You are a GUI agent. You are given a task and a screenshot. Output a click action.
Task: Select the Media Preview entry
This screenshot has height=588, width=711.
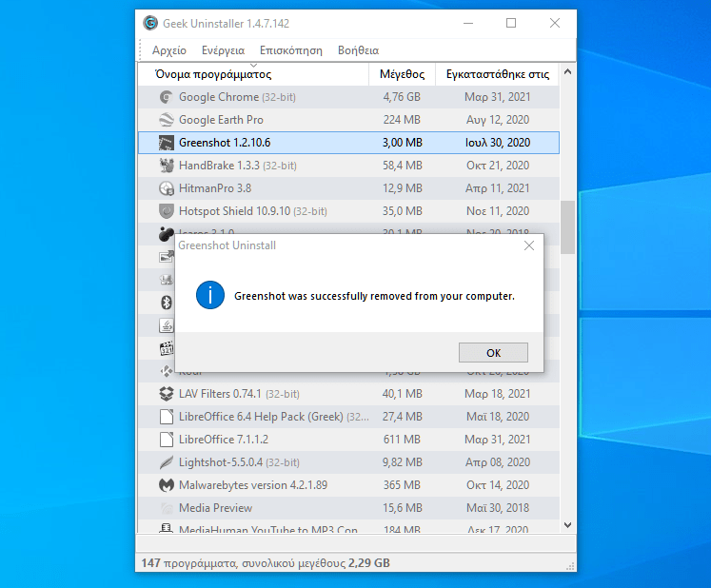tap(348, 508)
